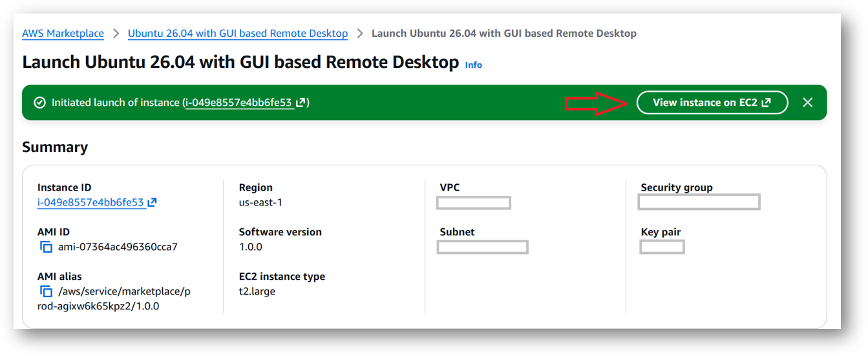Click the Instance ID label
The image size is (868, 356).
65,187
